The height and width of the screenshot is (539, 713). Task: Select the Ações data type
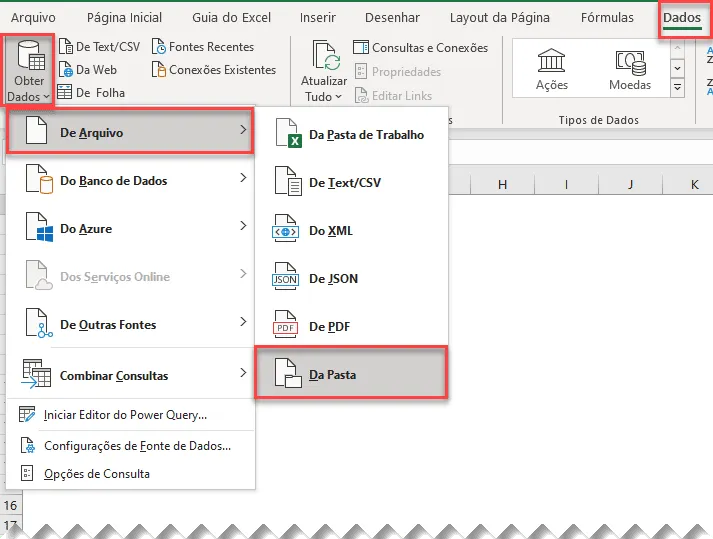552,69
